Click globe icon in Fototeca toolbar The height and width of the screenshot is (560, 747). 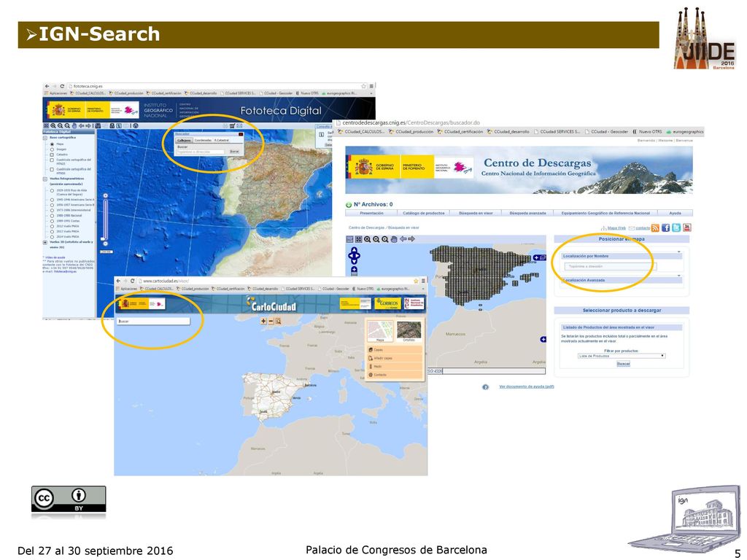point(135,125)
